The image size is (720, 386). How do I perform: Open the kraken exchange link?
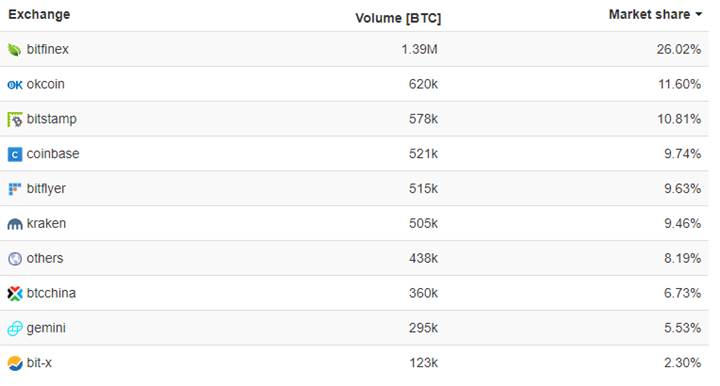click(46, 223)
